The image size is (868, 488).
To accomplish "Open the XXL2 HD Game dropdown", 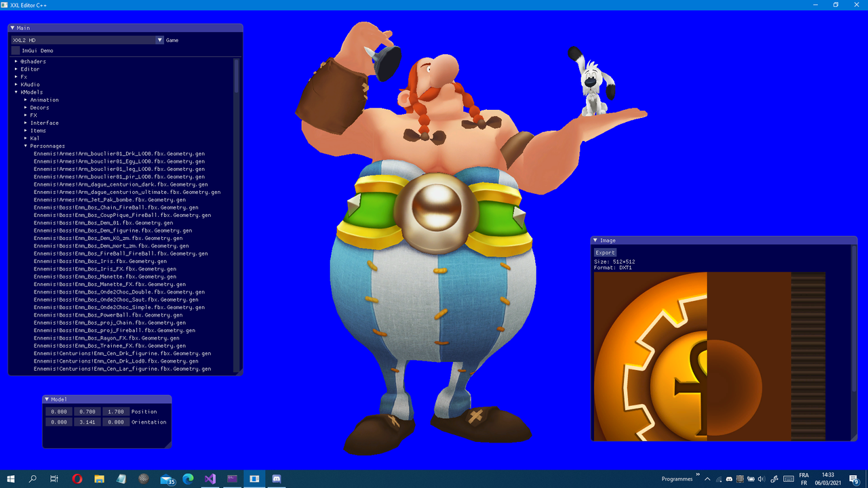I will (87, 40).
